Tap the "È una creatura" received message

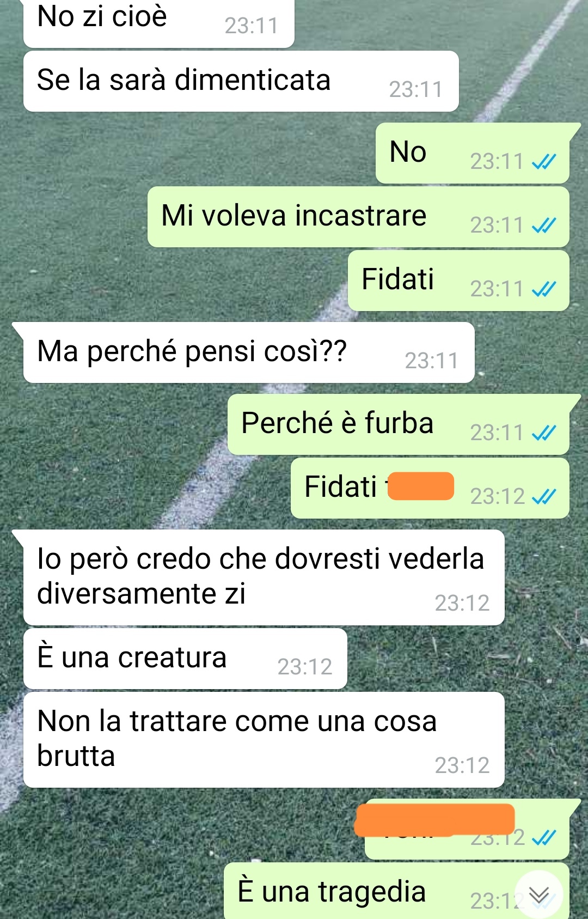[185, 659]
